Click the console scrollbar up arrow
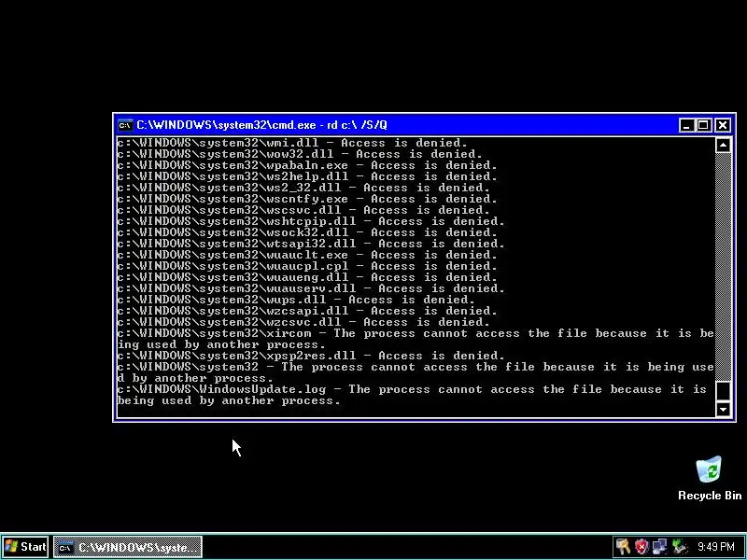The image size is (747, 560). tap(723, 146)
